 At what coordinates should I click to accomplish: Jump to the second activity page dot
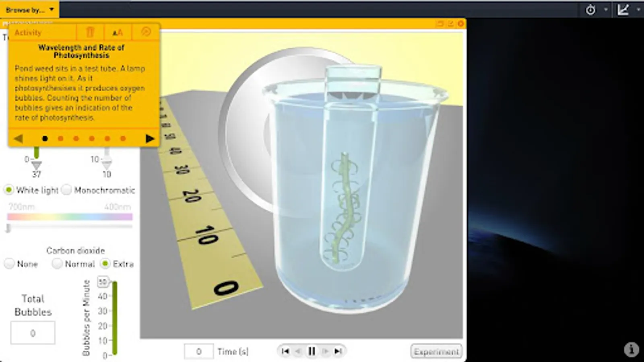tap(60, 139)
